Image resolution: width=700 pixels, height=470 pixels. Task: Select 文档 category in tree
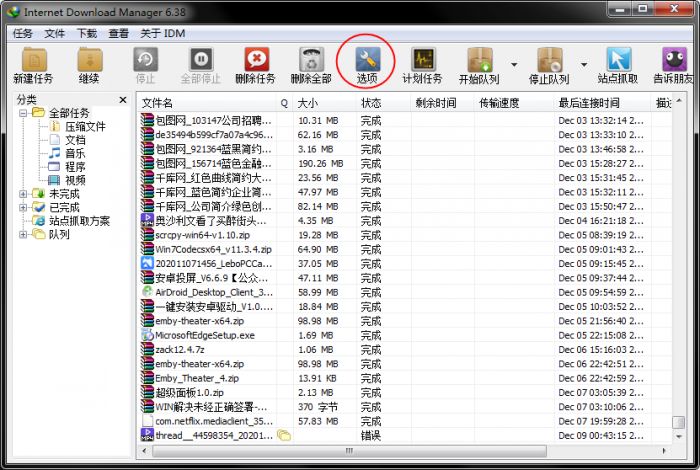75,140
